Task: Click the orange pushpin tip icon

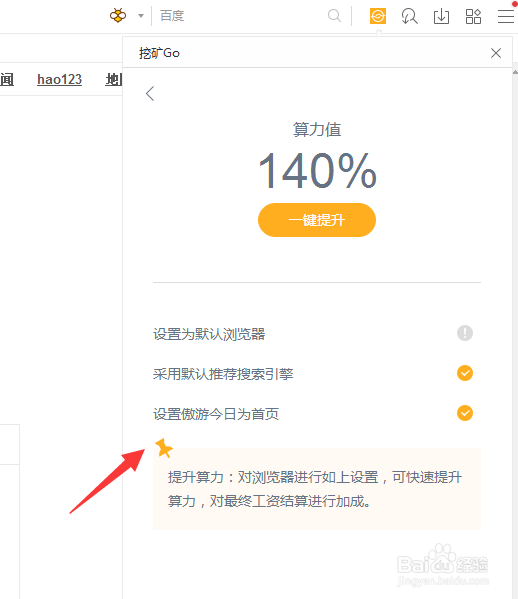Action: pyautogui.click(x=164, y=447)
